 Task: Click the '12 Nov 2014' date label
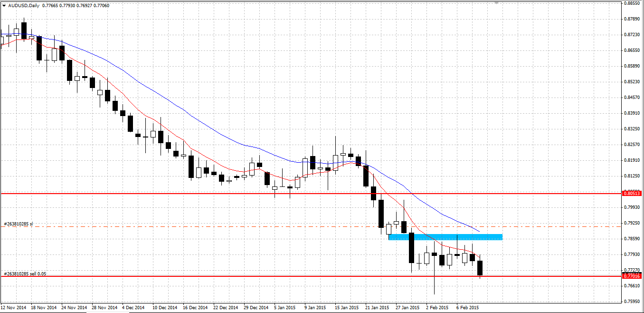pyautogui.click(x=14, y=308)
